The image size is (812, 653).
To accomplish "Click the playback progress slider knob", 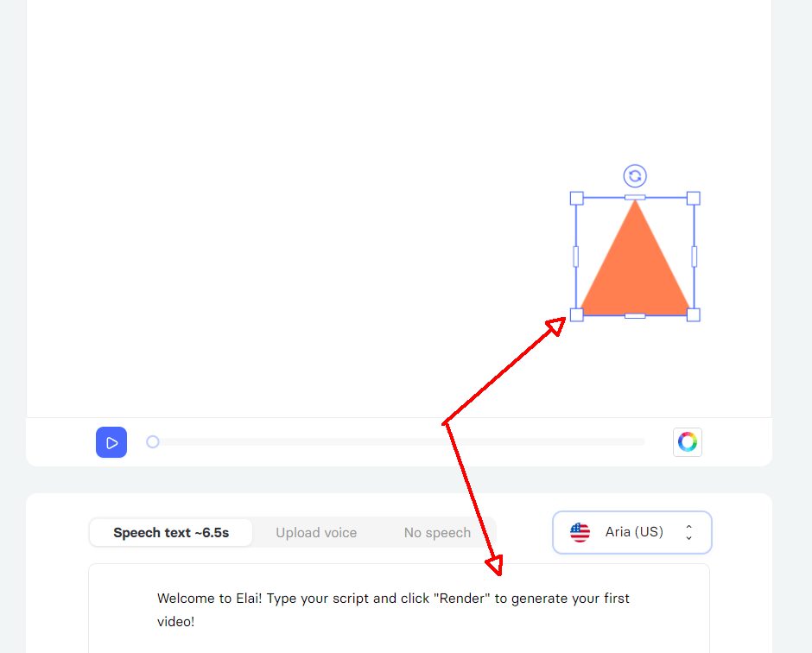I will tap(152, 441).
